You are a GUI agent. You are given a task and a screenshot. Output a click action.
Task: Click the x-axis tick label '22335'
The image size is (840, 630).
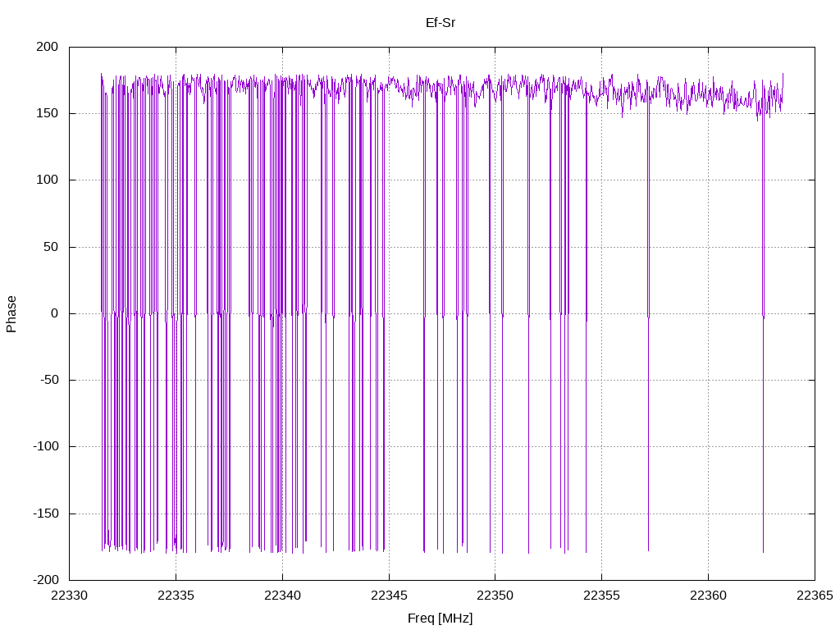point(176,596)
